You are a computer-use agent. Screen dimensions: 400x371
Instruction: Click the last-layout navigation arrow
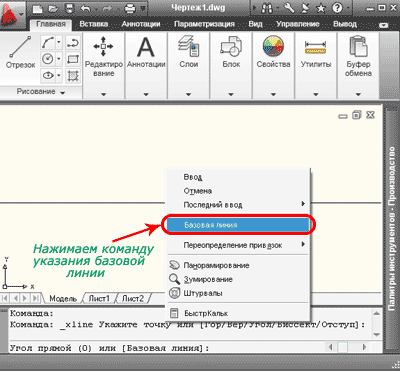36,298
